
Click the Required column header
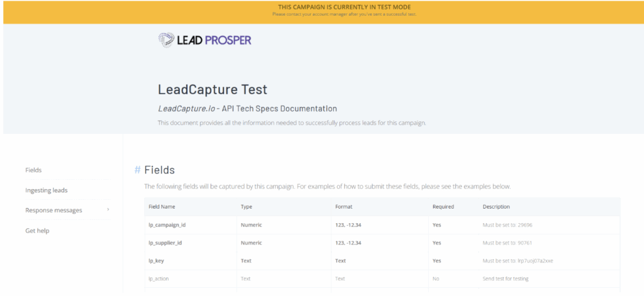click(443, 206)
